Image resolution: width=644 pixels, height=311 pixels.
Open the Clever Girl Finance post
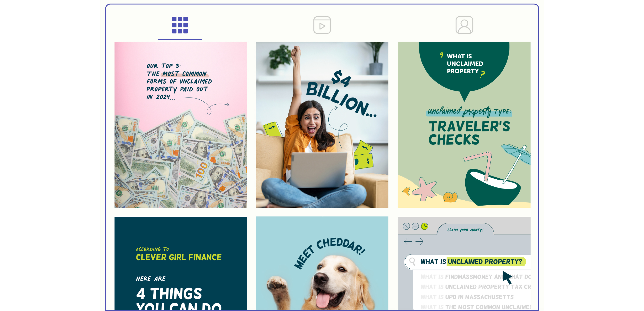pos(181,263)
